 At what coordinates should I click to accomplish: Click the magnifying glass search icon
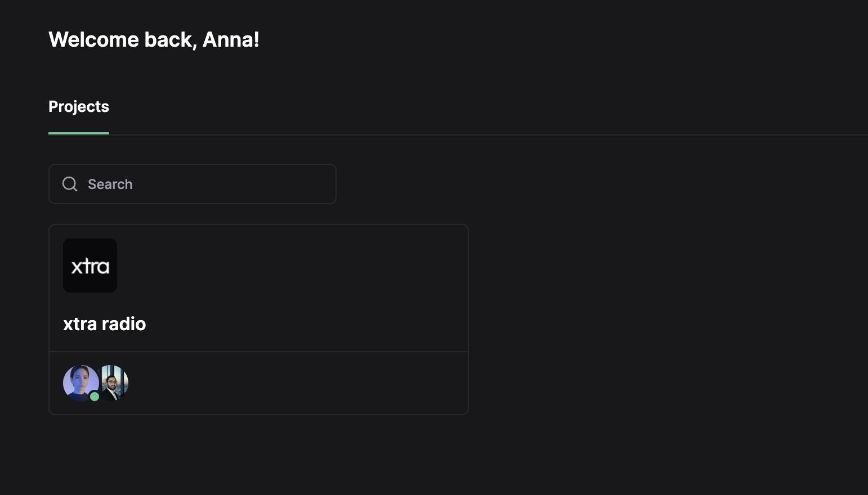click(70, 184)
